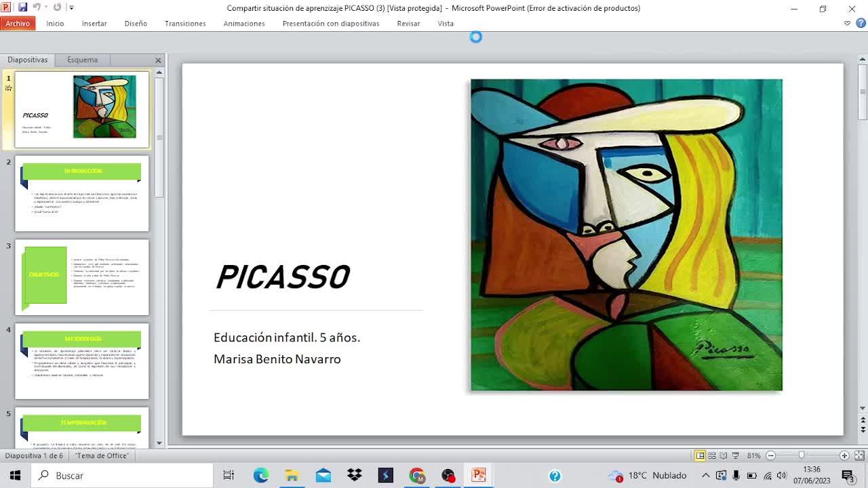Open Microsoft Edge from the taskbar

click(261, 476)
